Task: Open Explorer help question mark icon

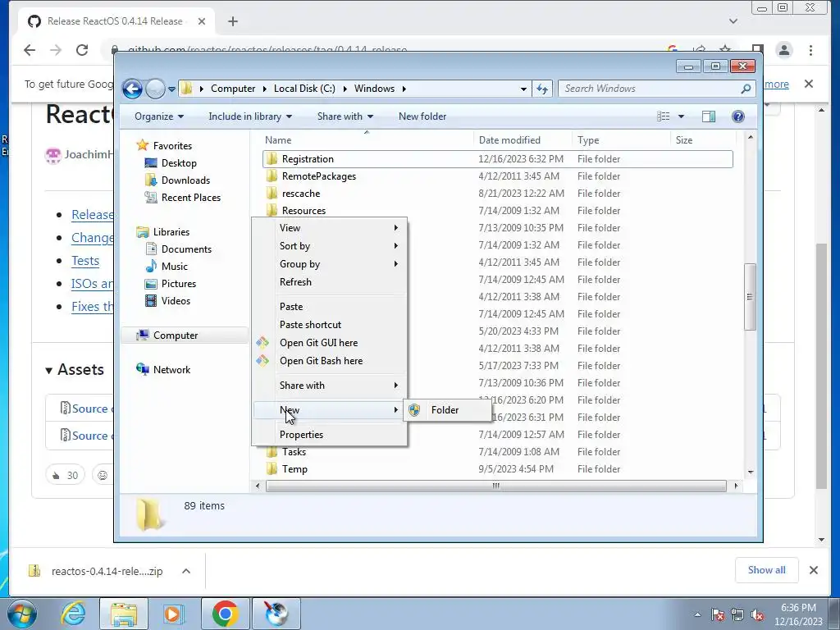Action: 737,116
